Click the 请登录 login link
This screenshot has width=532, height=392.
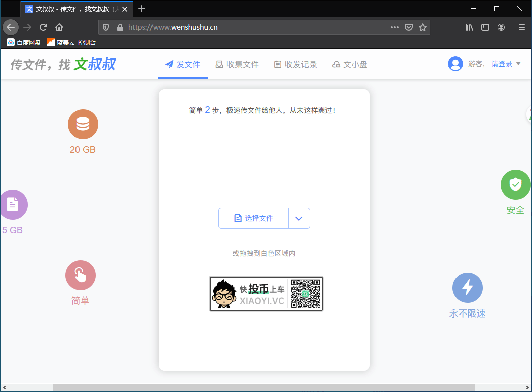(x=502, y=64)
